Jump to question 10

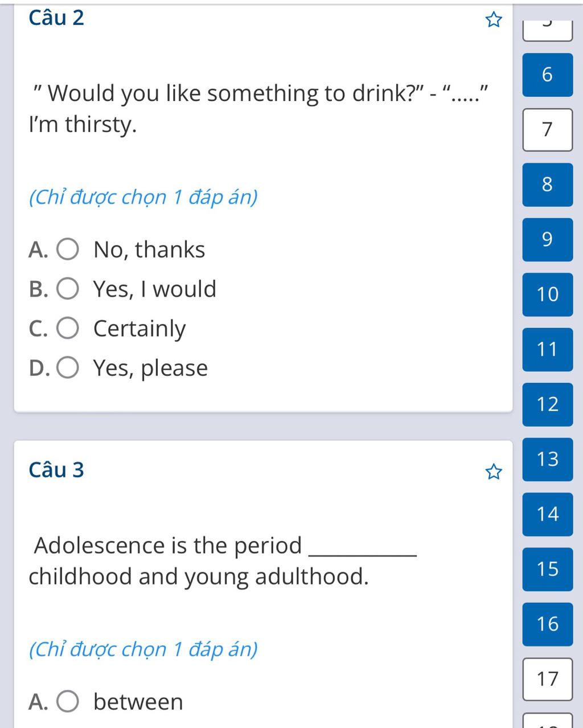click(547, 295)
